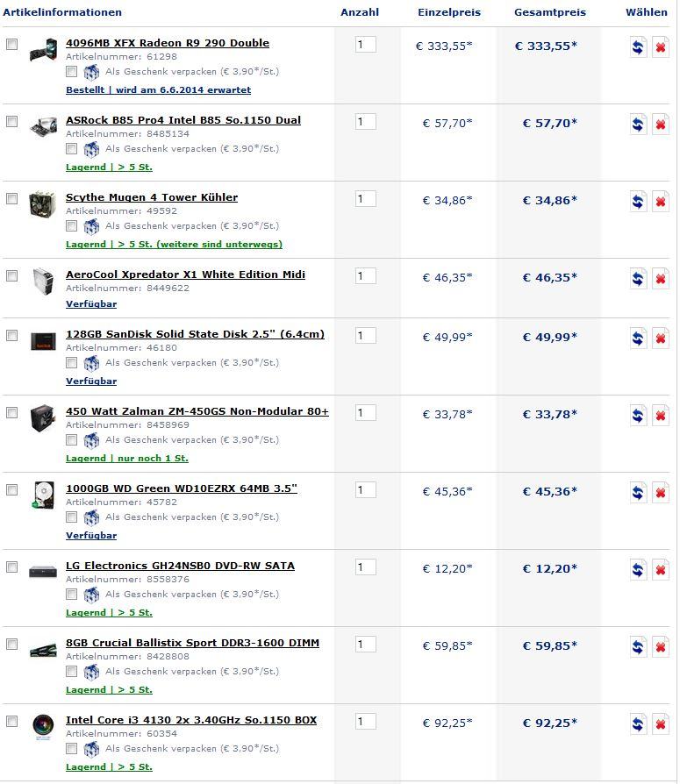
Task: Enable gift wrapping for ASRock B85 Pro4
Action: click(72, 148)
